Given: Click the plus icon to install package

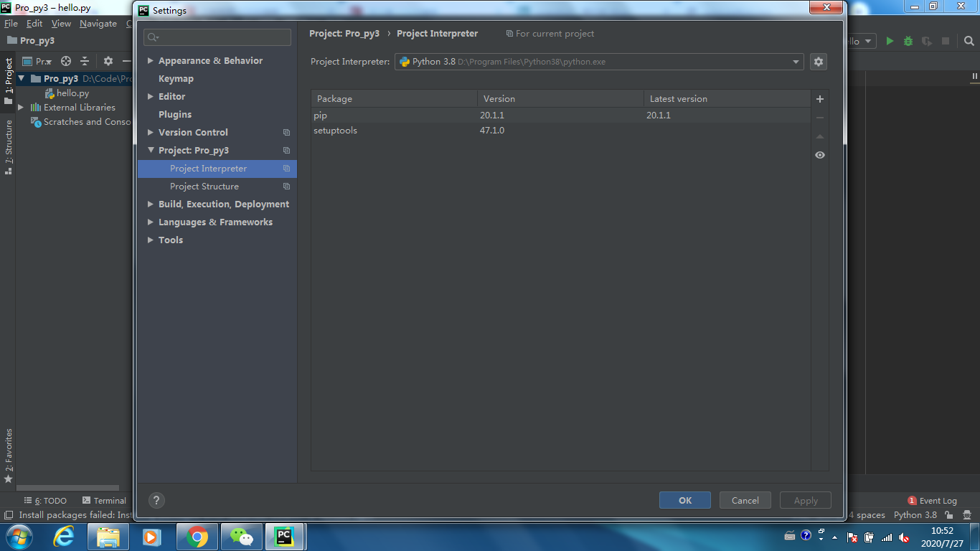Looking at the screenshot, I should (x=820, y=99).
